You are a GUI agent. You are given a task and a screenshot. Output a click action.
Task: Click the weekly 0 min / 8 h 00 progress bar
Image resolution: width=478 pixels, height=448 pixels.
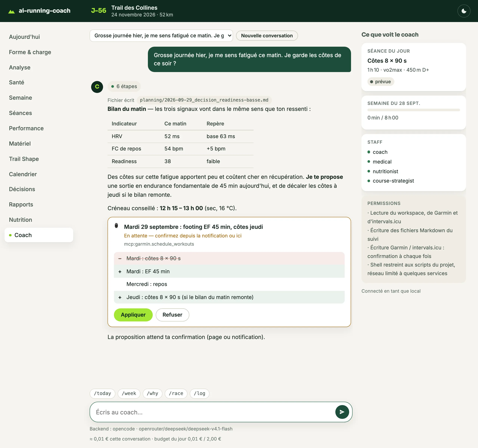pos(414,110)
